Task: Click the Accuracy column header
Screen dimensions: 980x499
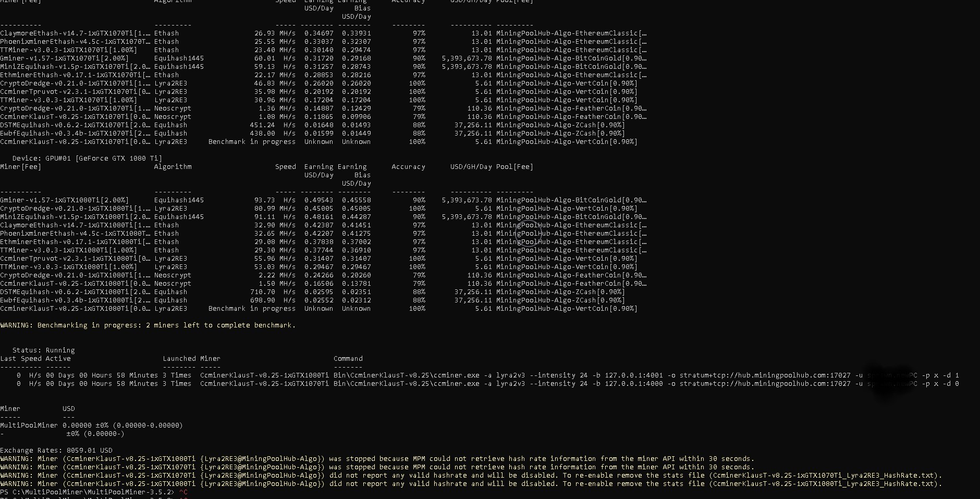Action: tap(408, 166)
